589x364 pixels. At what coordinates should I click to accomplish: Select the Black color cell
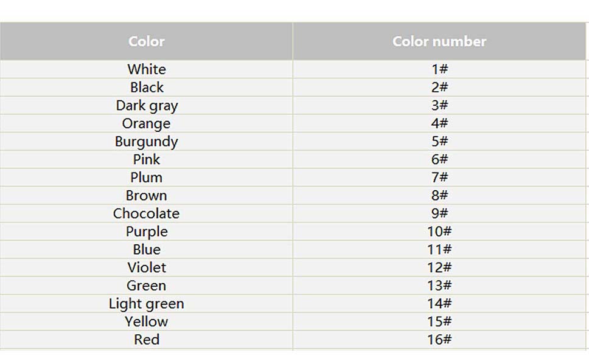[147, 88]
